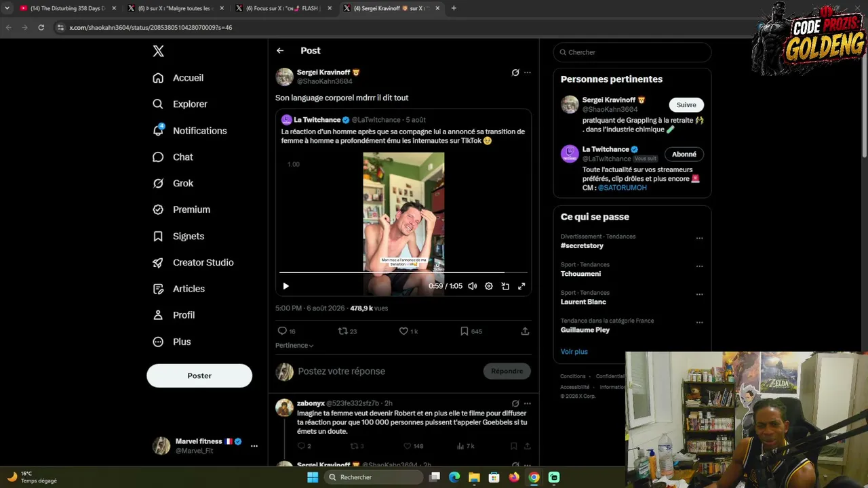Open the reply icon under the main post
Screen dimensions: 868x488
282,331
